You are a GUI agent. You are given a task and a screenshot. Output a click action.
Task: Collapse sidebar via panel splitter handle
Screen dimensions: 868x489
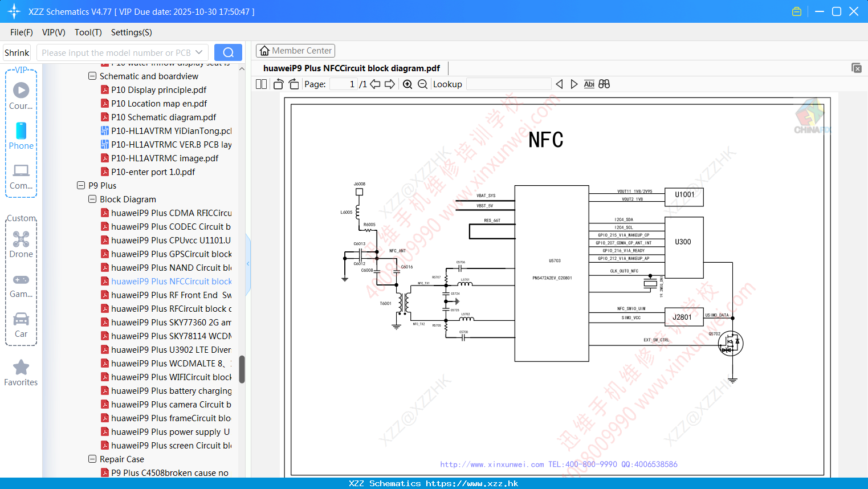coord(248,263)
